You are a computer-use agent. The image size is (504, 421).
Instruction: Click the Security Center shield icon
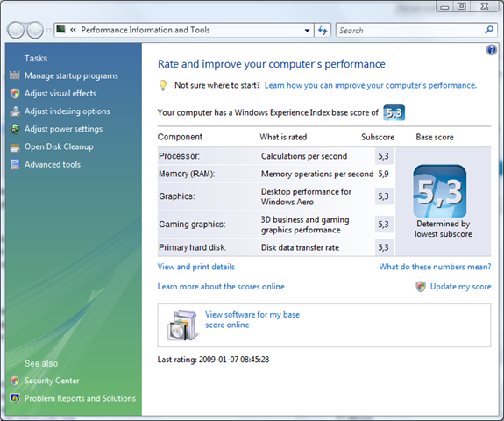pos(15,381)
